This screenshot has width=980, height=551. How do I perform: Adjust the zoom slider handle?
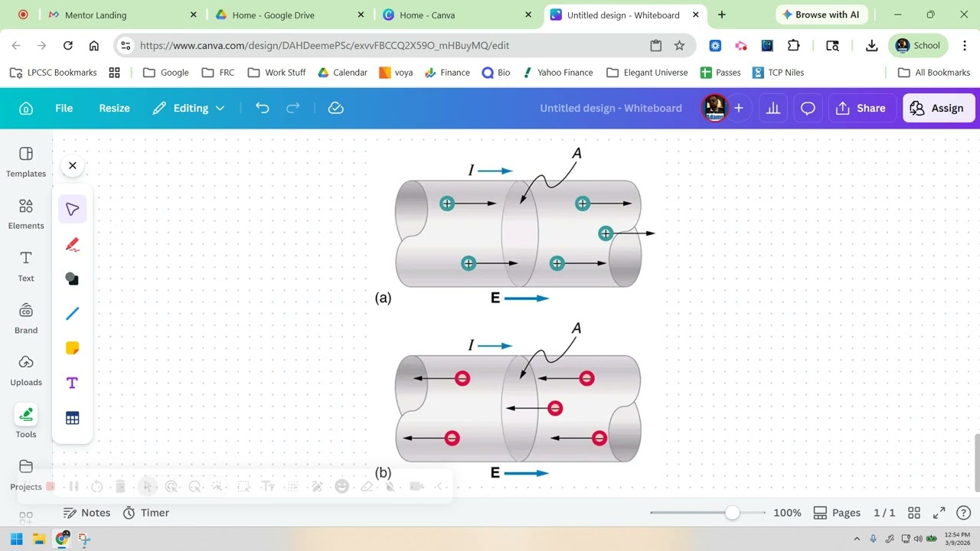tap(733, 513)
